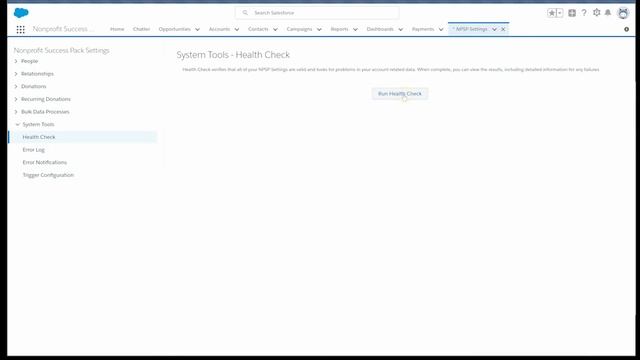Image resolution: width=640 pixels, height=360 pixels.
Task: Expand the Contacts tab dropdown arrow
Action: point(275,29)
